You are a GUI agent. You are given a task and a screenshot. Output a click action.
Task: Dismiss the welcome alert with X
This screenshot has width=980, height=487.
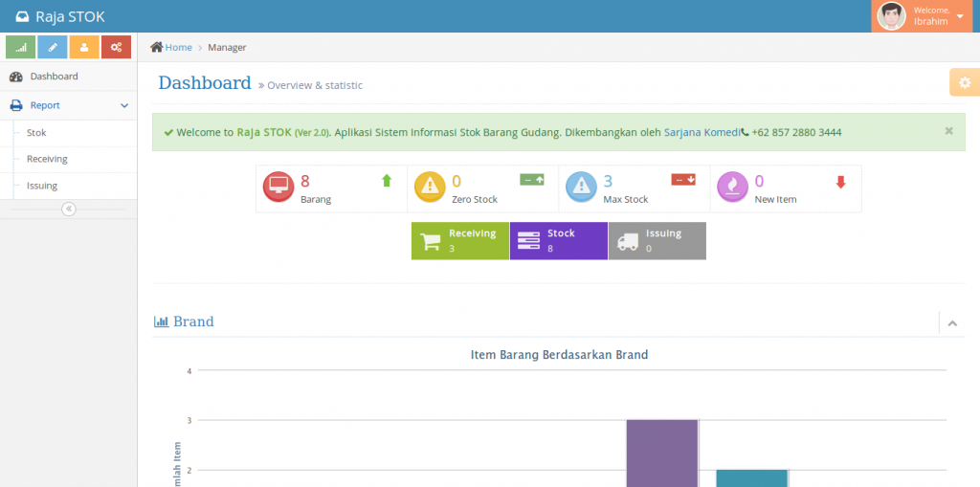(948, 131)
